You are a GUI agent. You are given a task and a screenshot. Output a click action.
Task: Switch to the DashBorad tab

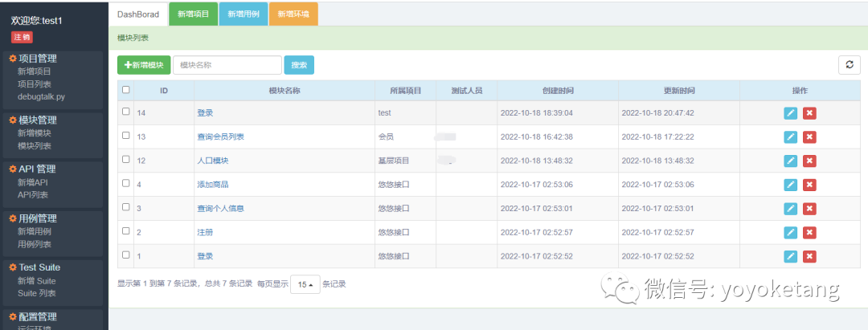pyautogui.click(x=138, y=14)
